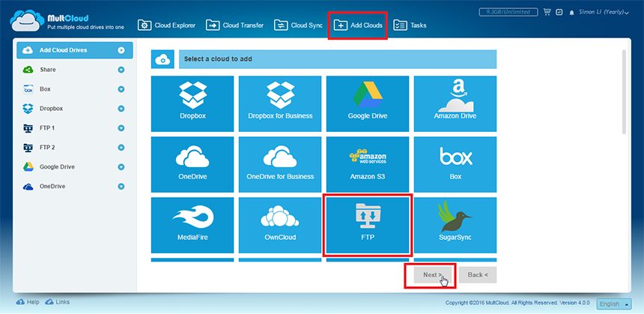Click the FTP 2 icon in sidebar
The height and width of the screenshot is (314, 644).
click(28, 148)
